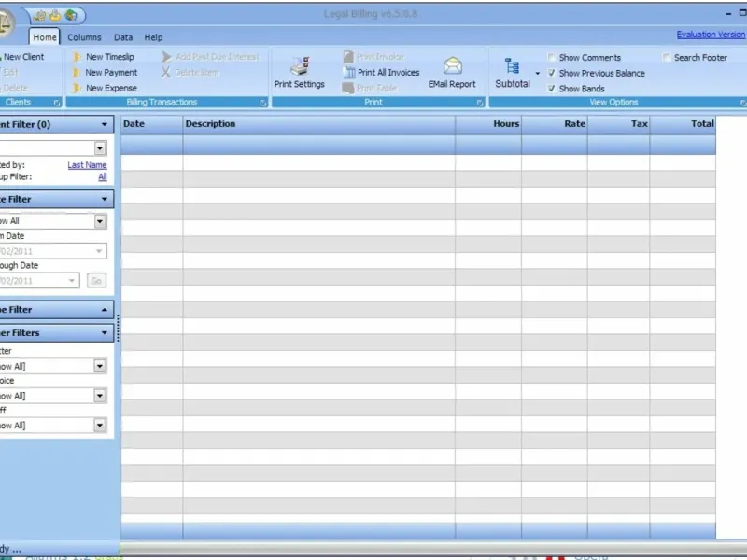Click the New Expense icon
This screenshot has height=560, width=747.
point(77,88)
